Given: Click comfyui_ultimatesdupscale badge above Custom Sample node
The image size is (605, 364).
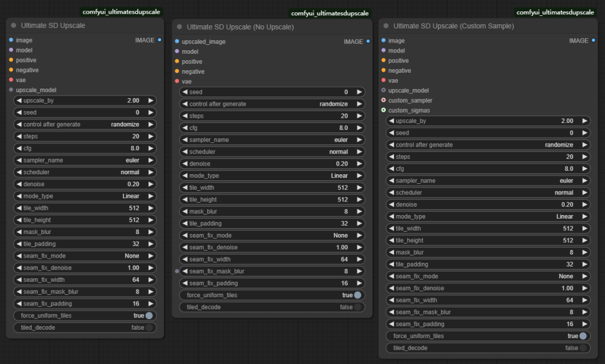Looking at the screenshot, I should click(555, 12).
